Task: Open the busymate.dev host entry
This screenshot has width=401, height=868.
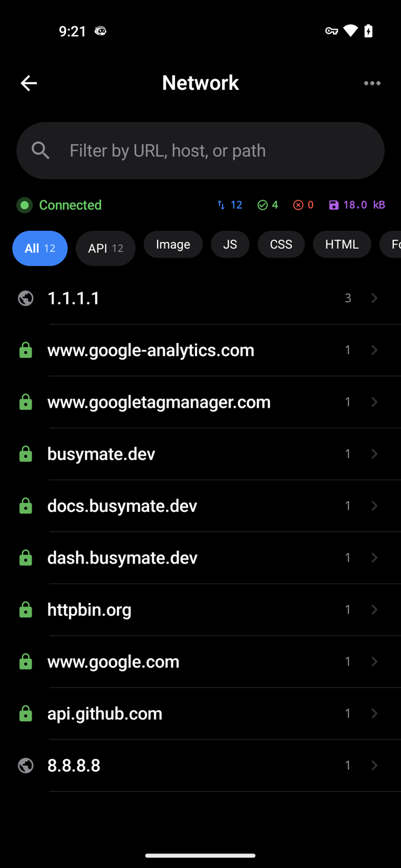Action: tap(200, 454)
